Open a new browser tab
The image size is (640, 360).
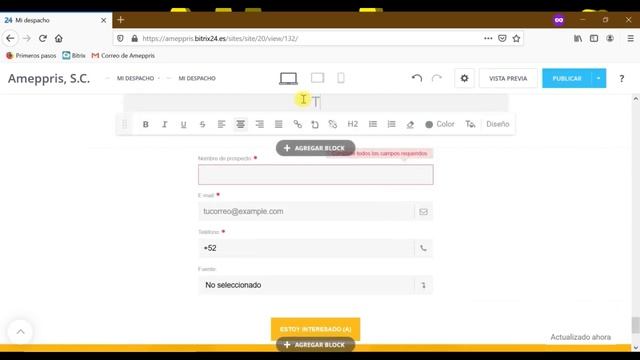click(120, 20)
